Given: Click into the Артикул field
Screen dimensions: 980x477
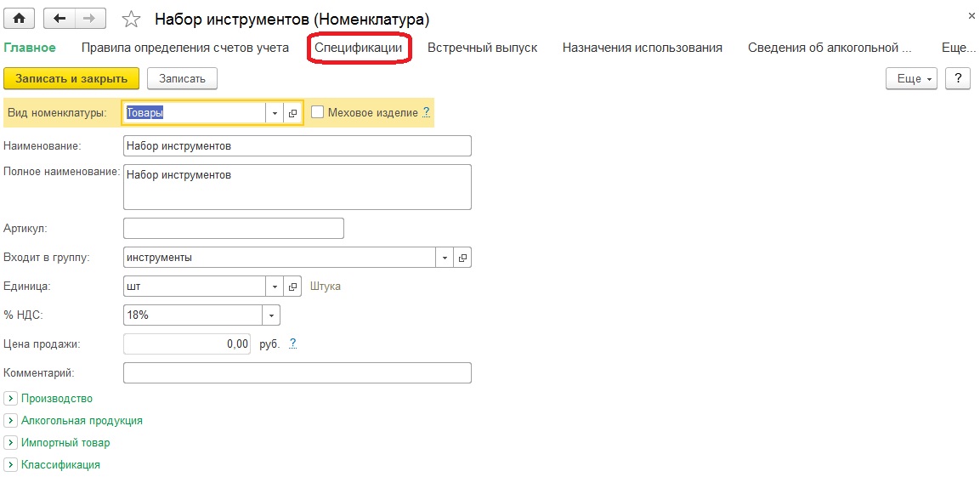Looking at the screenshot, I should 234,228.
